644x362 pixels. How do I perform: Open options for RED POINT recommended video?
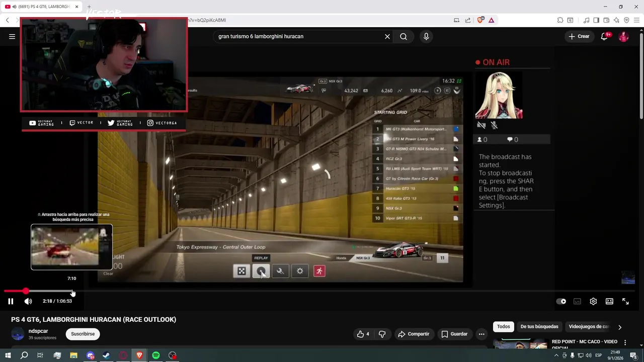pyautogui.click(x=625, y=342)
